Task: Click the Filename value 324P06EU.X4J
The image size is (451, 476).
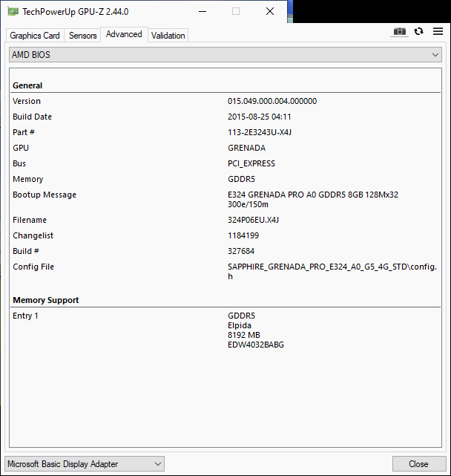Action: point(253,220)
